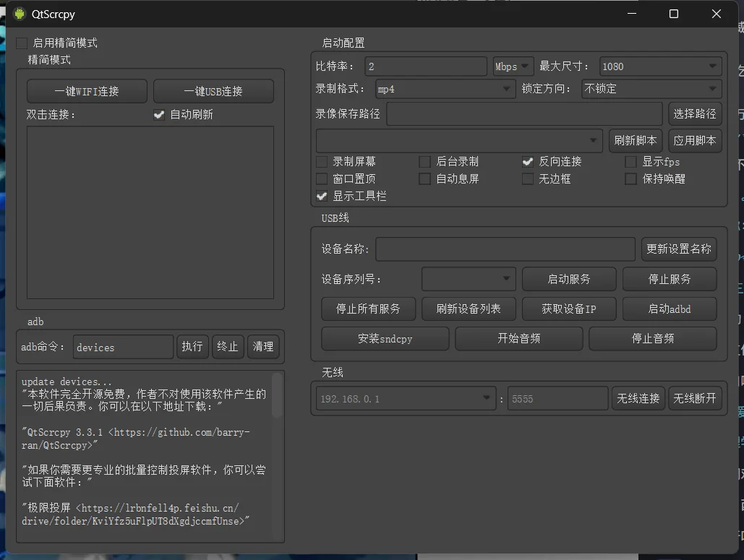Viewport: 744px width, 560px height.
Task: Focus the 设备名称 input field
Action: [x=505, y=249]
